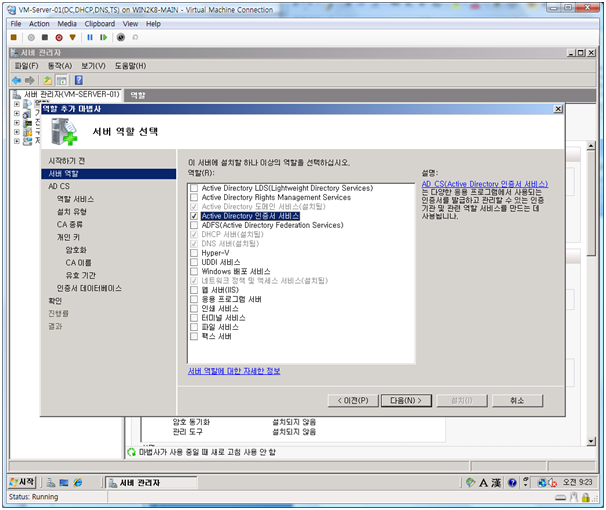Click the < 이전(P) button

point(353,401)
